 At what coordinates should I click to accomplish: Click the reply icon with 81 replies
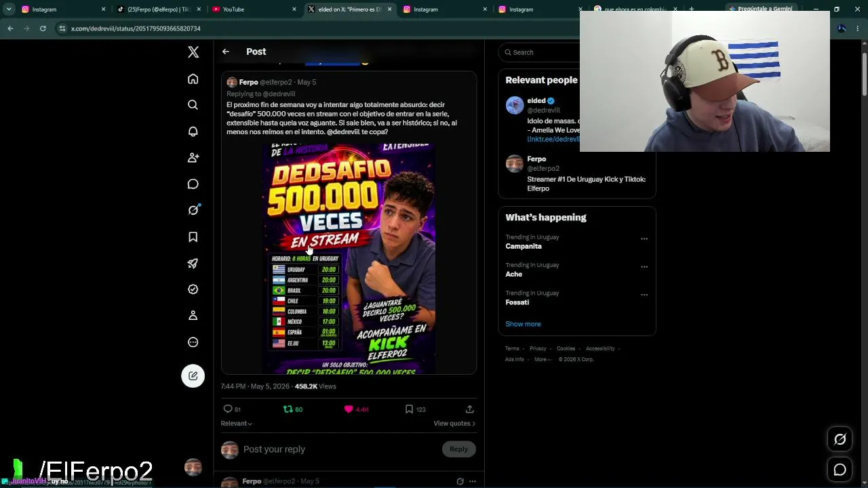pos(228,409)
